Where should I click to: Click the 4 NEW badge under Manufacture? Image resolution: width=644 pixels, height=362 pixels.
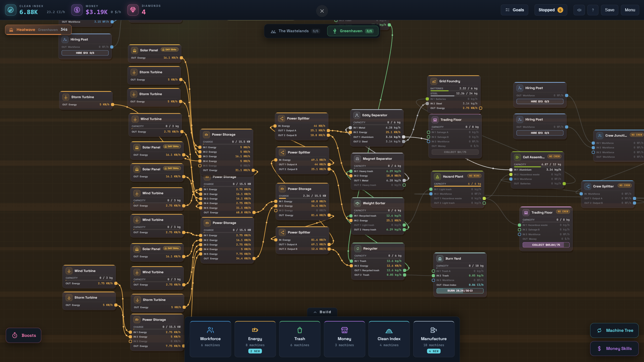click(x=434, y=351)
